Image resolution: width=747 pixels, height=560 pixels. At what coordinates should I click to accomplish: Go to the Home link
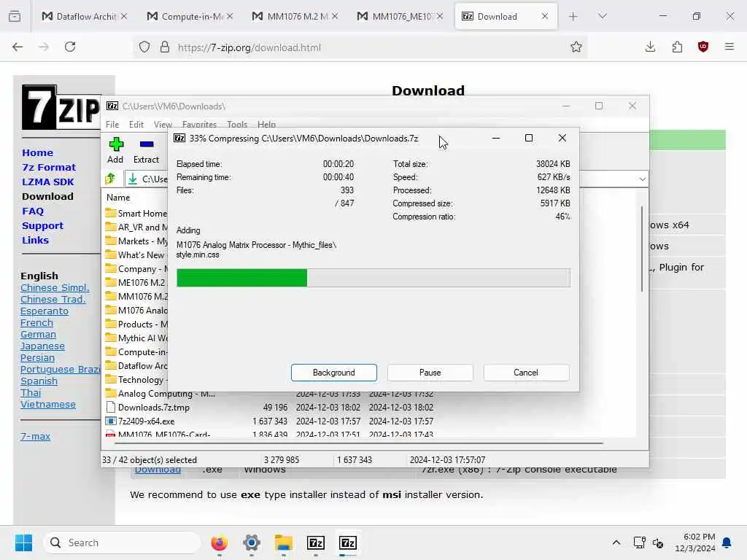pyautogui.click(x=37, y=152)
